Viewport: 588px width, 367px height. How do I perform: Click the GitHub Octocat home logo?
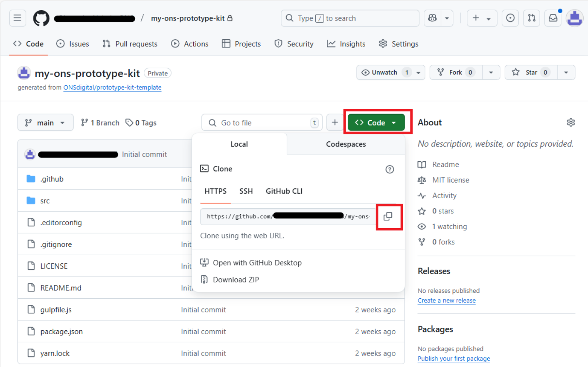[41, 18]
